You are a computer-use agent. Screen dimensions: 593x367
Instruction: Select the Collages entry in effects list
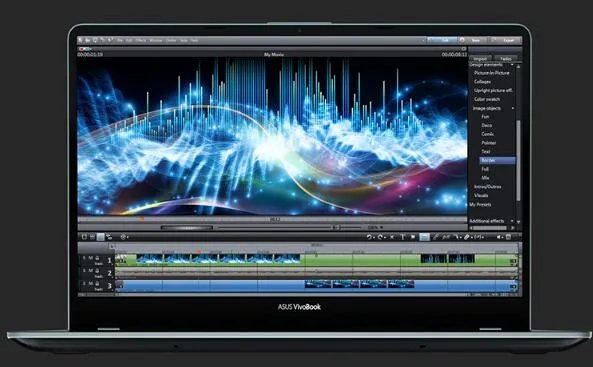click(x=483, y=81)
